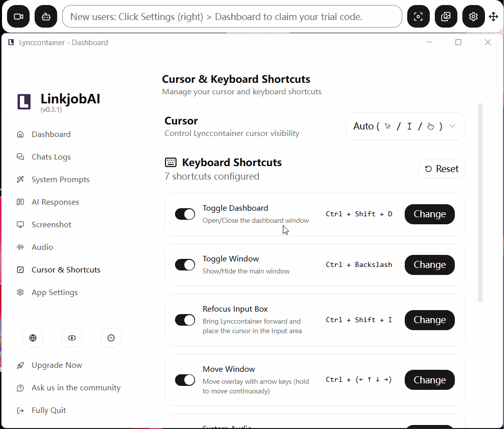Click the System Prompts magic wand icon
This screenshot has width=504, height=429.
coord(20,179)
